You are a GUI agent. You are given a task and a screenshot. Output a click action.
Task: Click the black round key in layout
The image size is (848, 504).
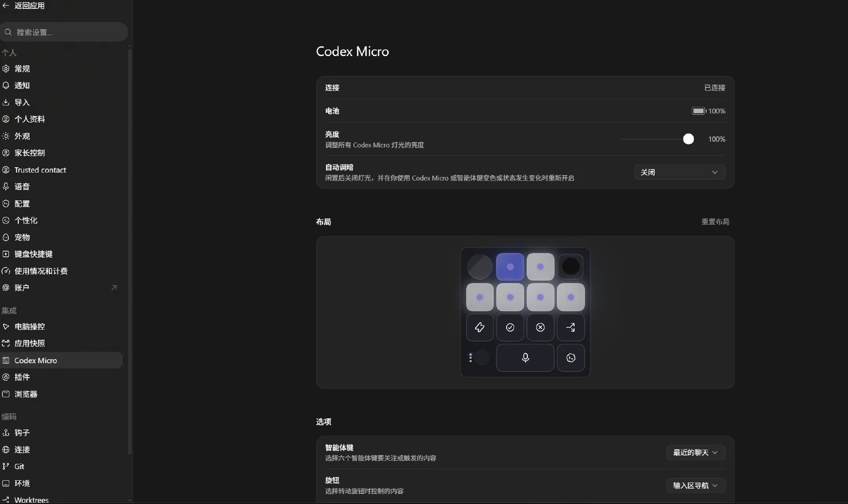571,267
